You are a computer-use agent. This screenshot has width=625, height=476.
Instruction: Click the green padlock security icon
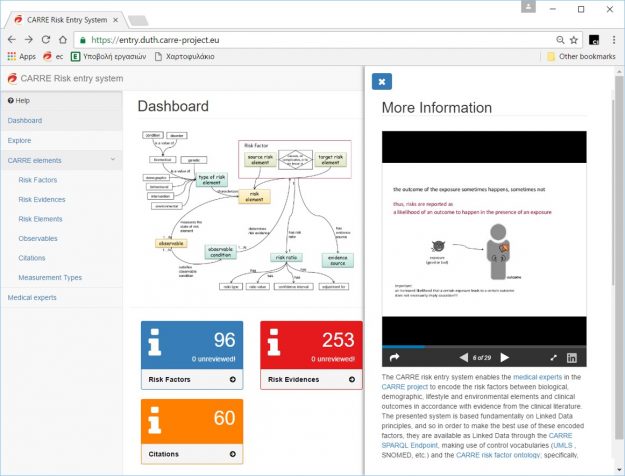(83, 40)
